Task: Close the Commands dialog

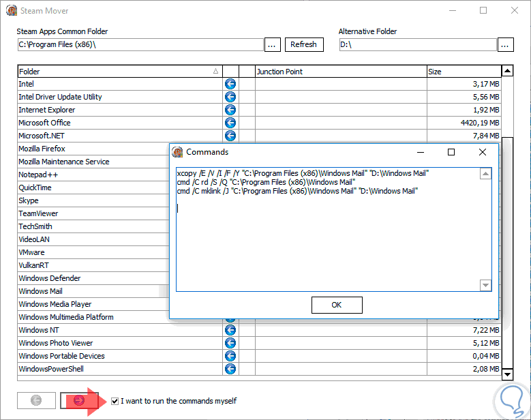Action: click(483, 152)
